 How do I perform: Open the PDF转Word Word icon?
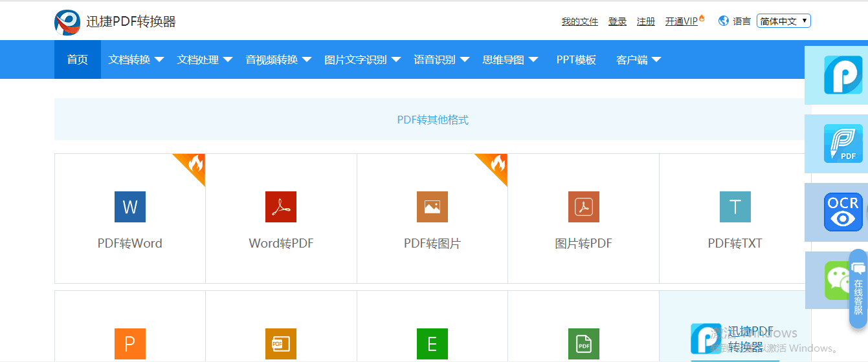[130, 207]
